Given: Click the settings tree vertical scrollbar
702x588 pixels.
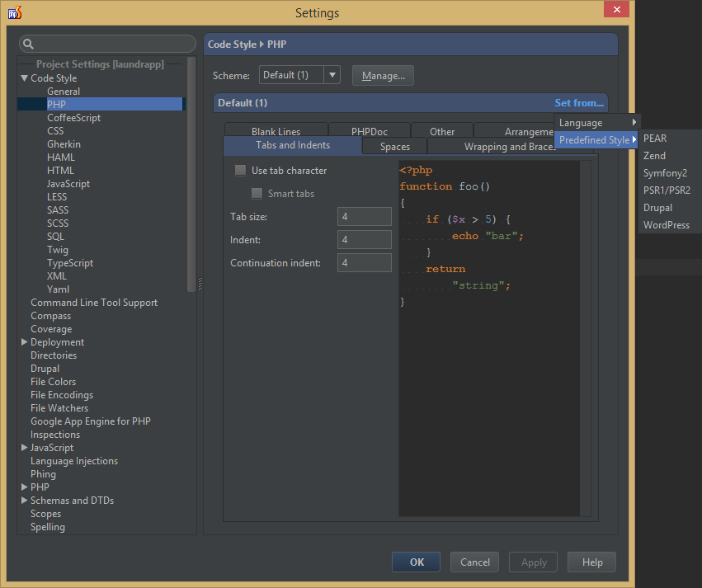Looking at the screenshot, I should click(191, 173).
